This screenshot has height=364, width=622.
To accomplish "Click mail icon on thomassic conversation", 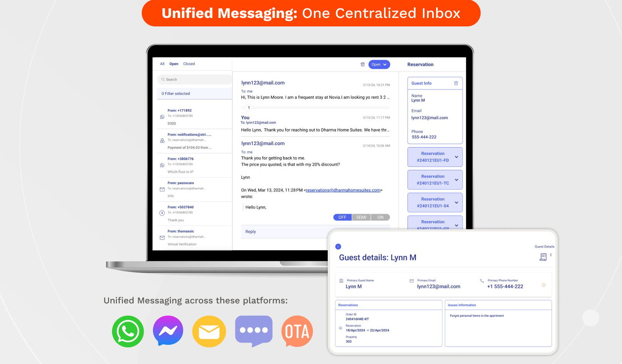I will coord(162,238).
